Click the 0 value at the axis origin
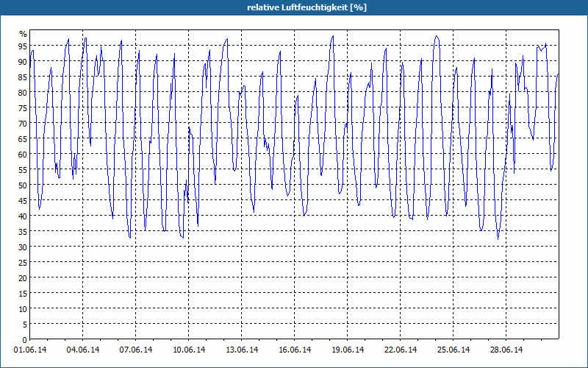Screen dimensions: 588x368 [x=25, y=340]
